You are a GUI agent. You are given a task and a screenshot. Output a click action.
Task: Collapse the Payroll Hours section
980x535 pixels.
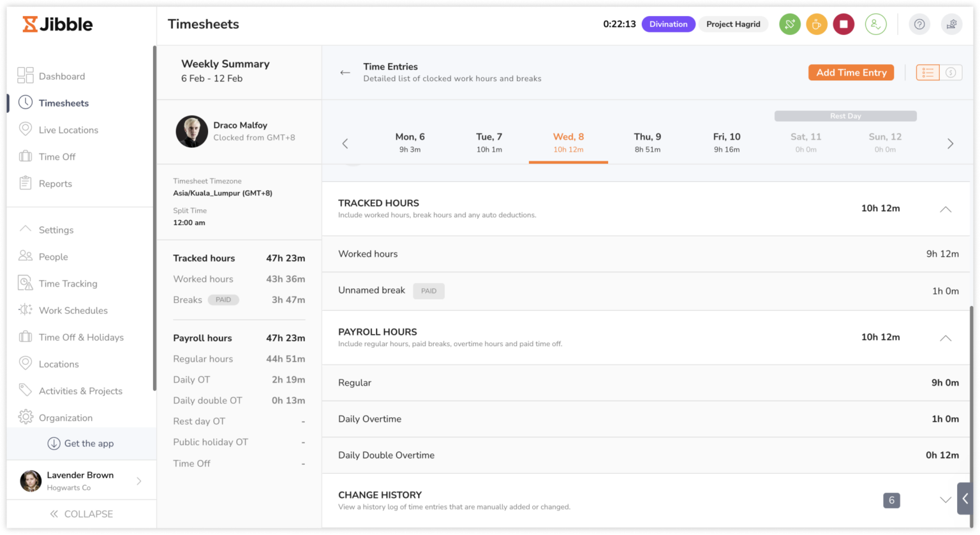coord(946,338)
